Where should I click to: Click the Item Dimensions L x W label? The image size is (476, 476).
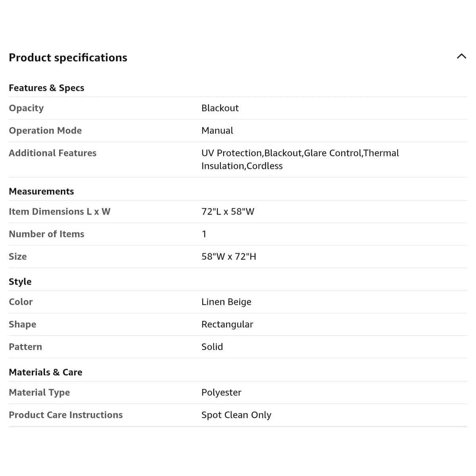[59, 212]
